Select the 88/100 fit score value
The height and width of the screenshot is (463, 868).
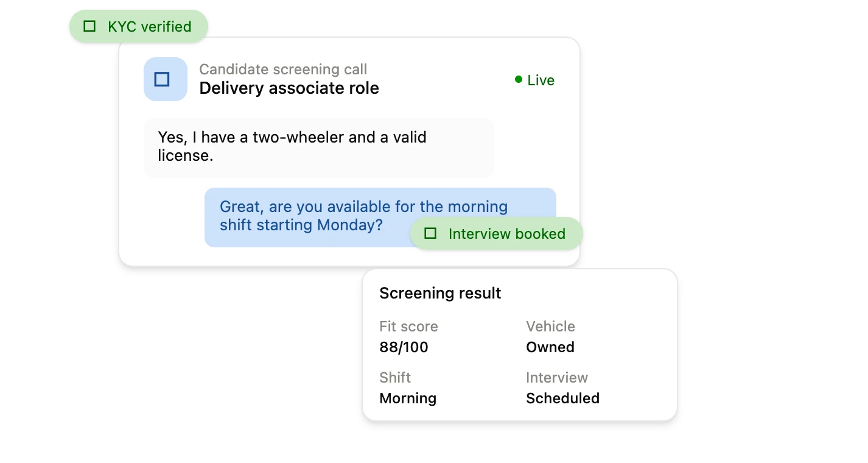[x=404, y=347]
